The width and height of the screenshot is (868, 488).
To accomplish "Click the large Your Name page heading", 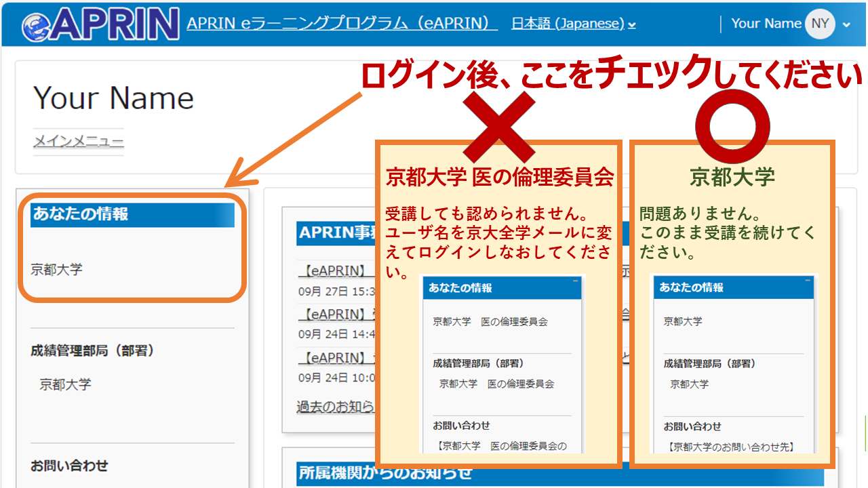I will 113,98.
